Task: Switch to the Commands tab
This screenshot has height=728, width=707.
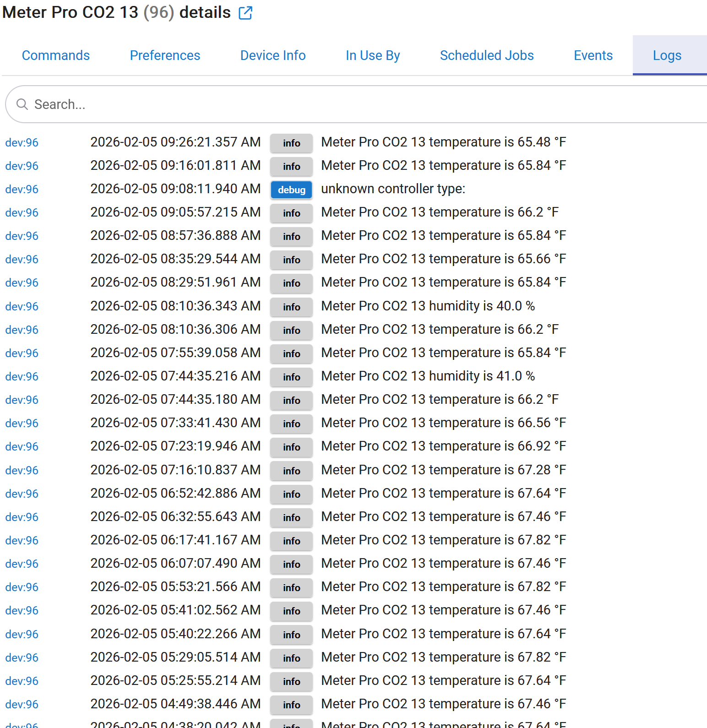Action: click(56, 55)
